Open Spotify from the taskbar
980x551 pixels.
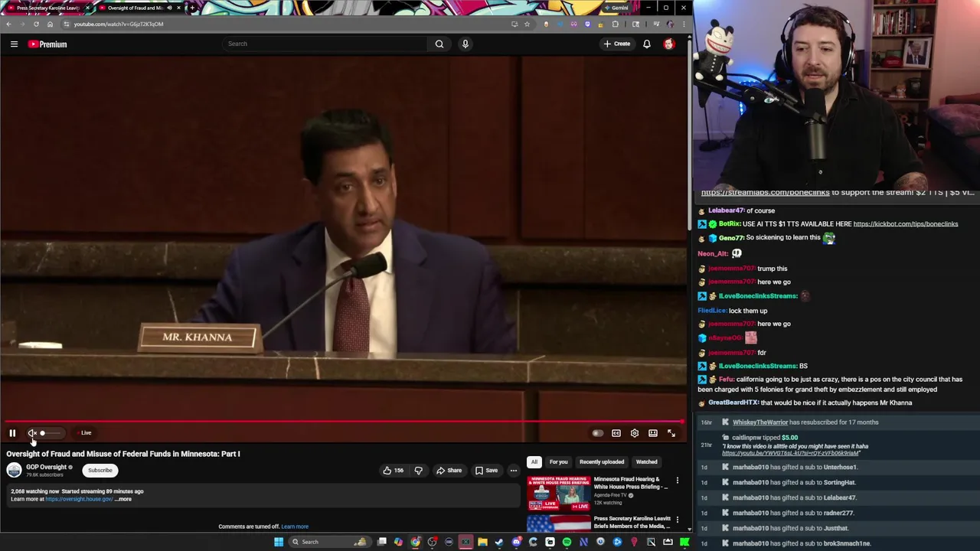(567, 542)
